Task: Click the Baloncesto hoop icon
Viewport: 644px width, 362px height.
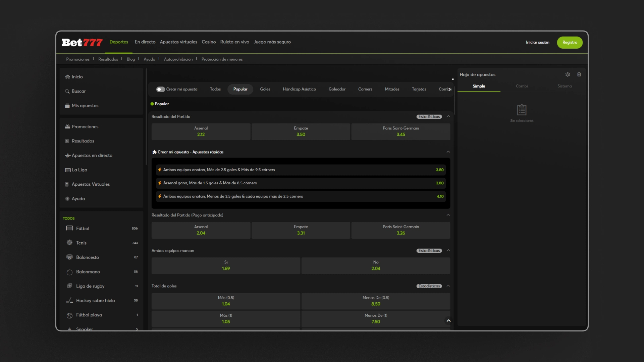Action: pyautogui.click(x=69, y=257)
